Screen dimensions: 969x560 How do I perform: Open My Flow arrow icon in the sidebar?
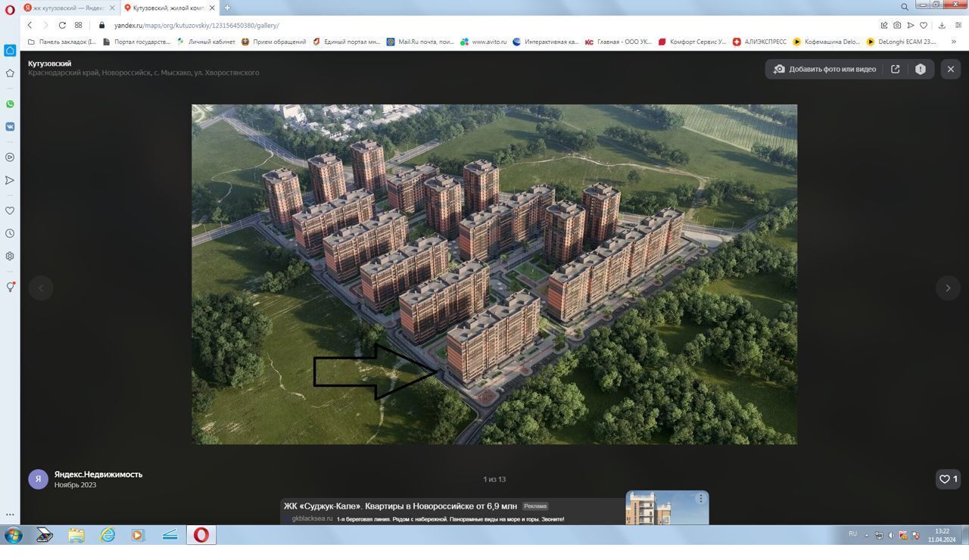tap(10, 180)
